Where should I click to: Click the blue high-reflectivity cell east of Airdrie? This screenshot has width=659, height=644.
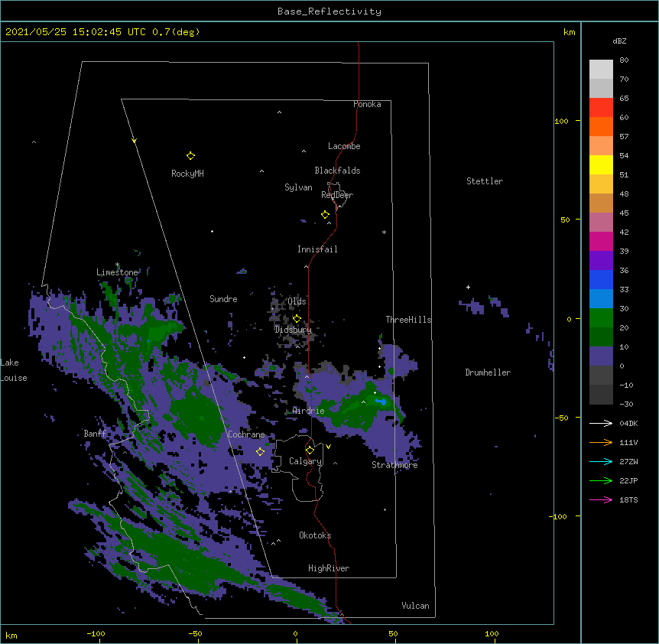click(x=381, y=402)
